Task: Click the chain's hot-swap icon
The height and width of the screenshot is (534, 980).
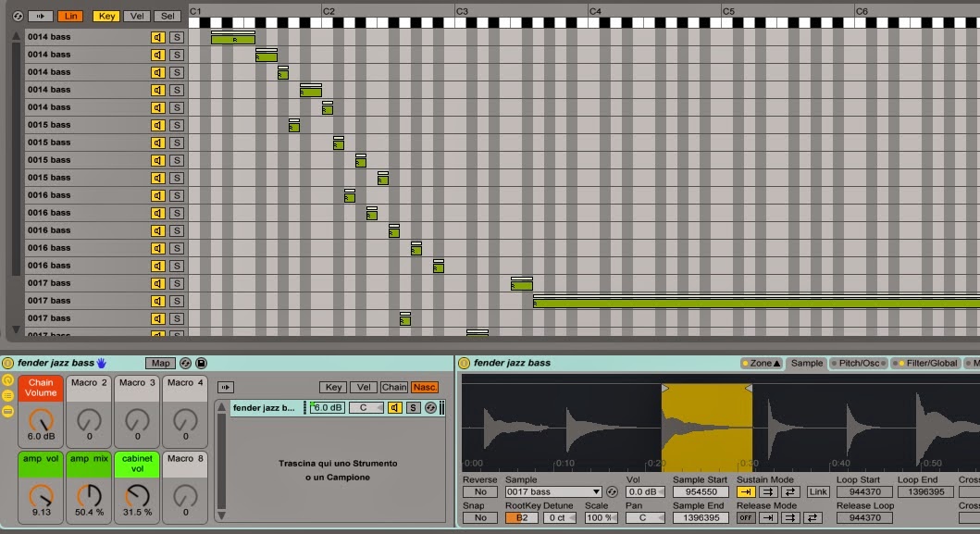Action: click(x=430, y=408)
